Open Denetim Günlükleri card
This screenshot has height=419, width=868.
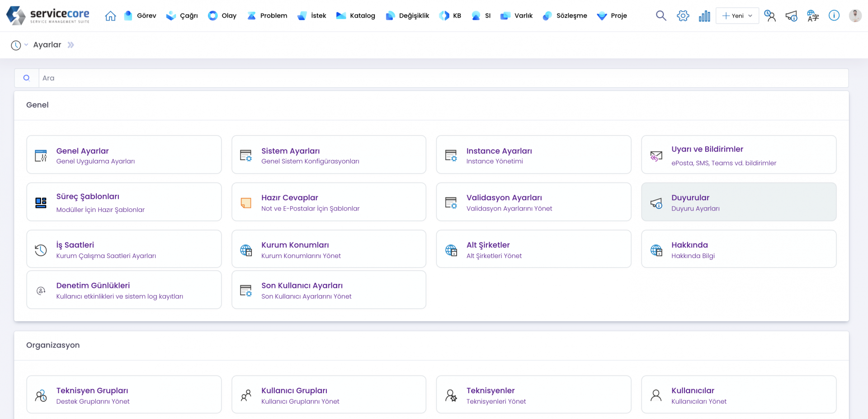pos(124,290)
